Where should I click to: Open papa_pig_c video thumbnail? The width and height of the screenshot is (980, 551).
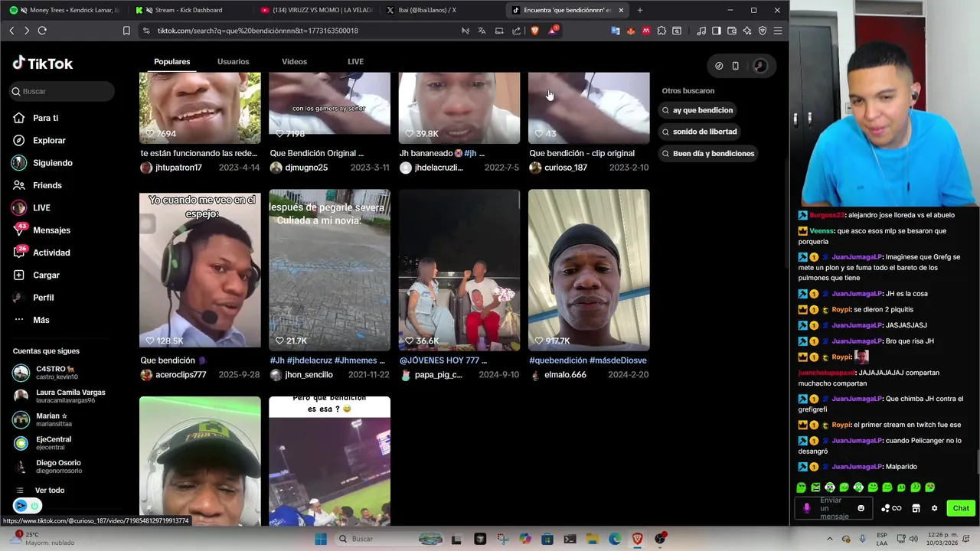click(459, 269)
